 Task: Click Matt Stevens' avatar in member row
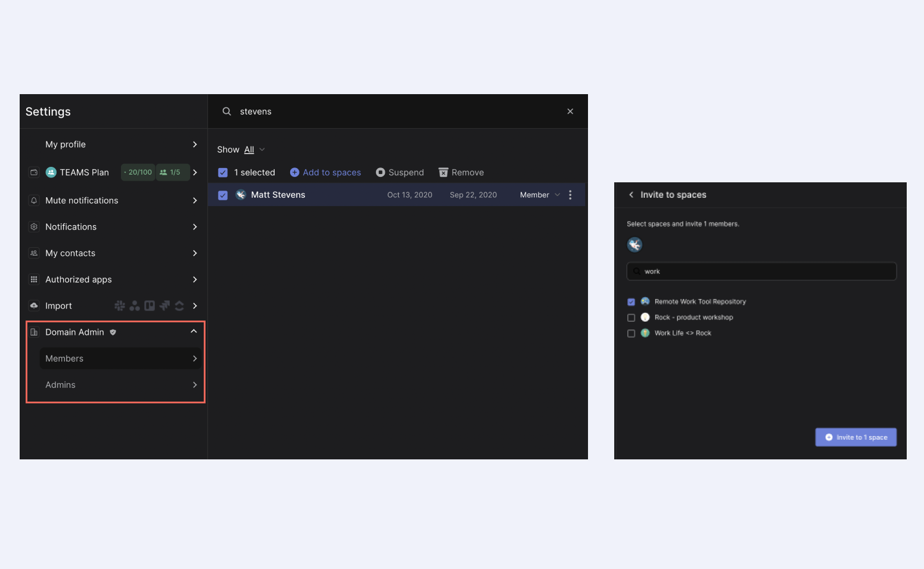241,195
